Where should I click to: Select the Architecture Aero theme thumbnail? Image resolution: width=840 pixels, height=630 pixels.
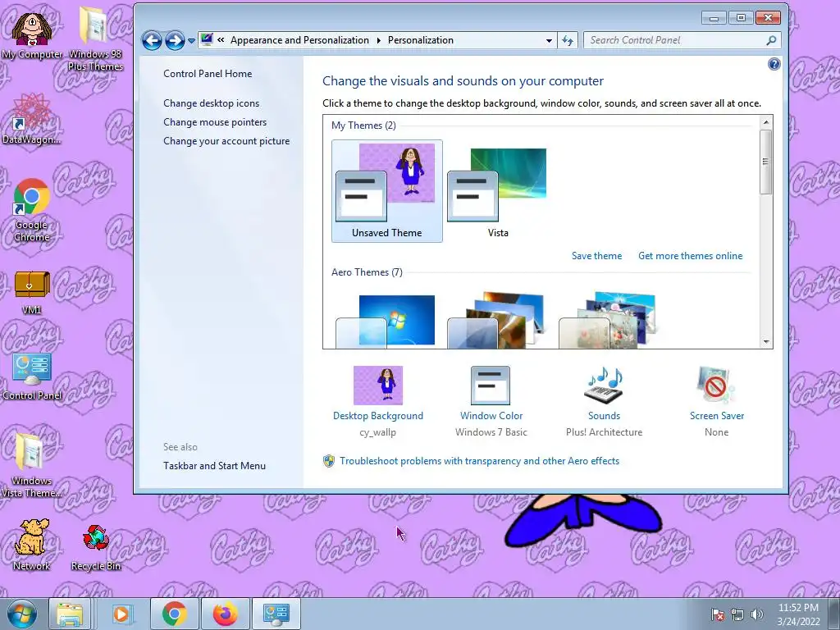[497, 321]
